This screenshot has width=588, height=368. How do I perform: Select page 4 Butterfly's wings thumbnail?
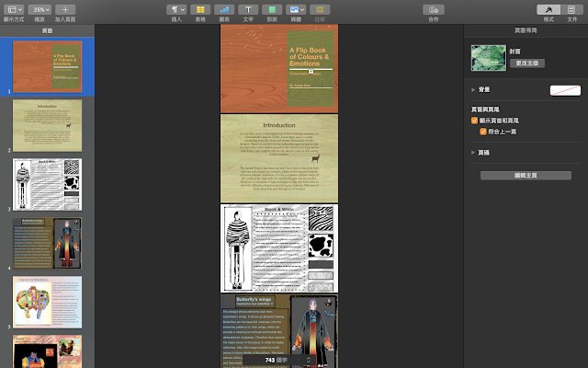point(47,243)
